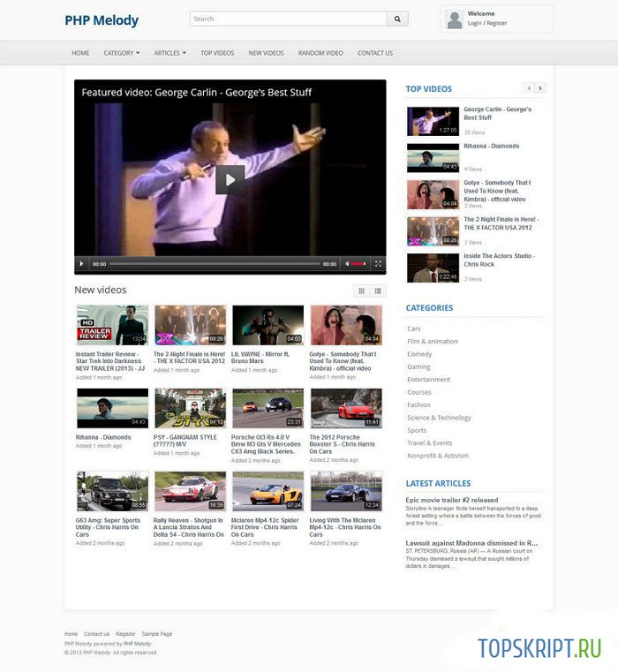Adjust the red volume slider
The height and width of the screenshot is (672, 618).
pos(358,264)
